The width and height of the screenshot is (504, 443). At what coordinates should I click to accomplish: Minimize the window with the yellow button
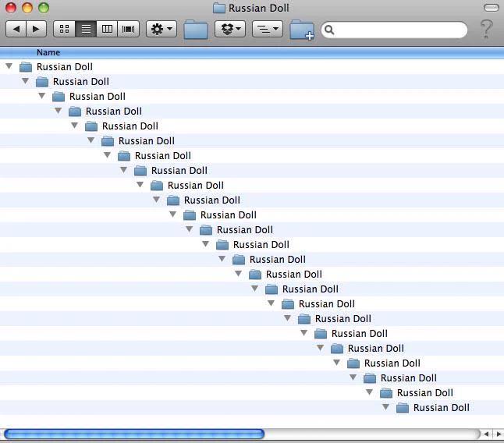pyautogui.click(x=27, y=8)
